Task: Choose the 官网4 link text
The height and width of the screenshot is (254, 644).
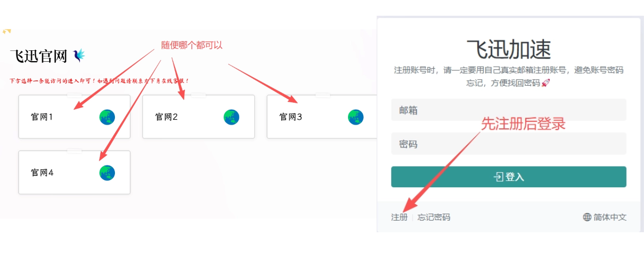Action: [x=42, y=173]
